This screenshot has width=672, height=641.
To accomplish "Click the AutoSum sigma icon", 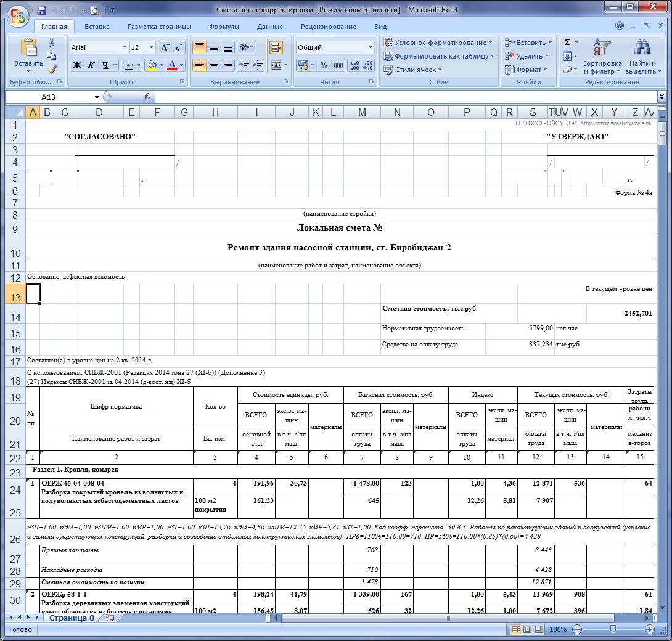I will (567, 43).
